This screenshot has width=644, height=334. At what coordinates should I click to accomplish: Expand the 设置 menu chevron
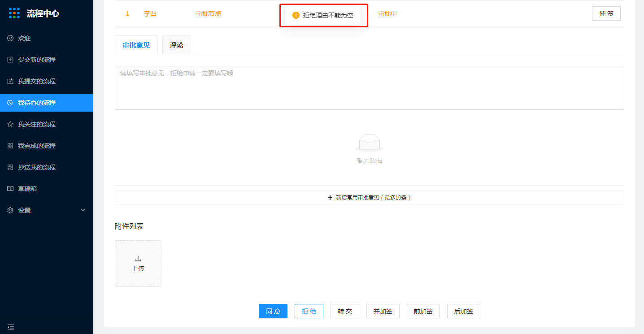click(83, 210)
